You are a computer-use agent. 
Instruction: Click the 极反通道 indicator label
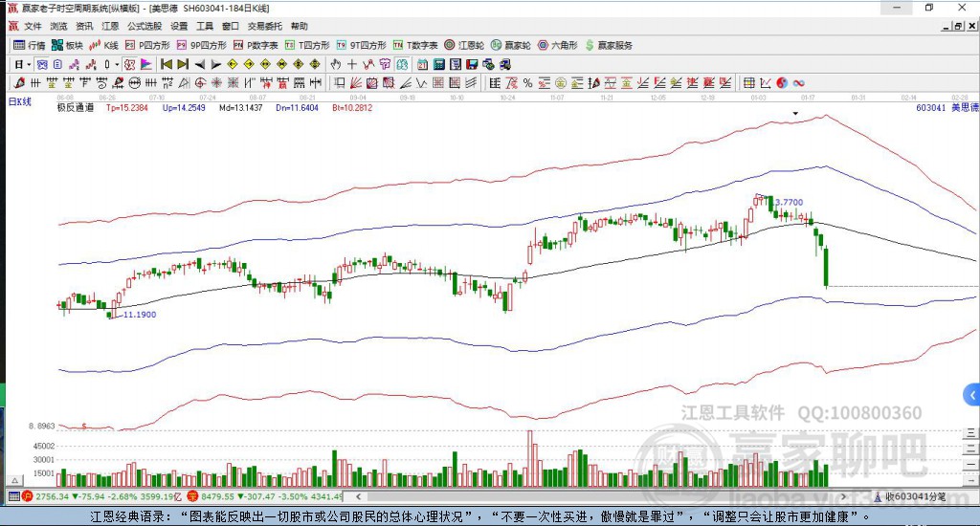(x=76, y=107)
